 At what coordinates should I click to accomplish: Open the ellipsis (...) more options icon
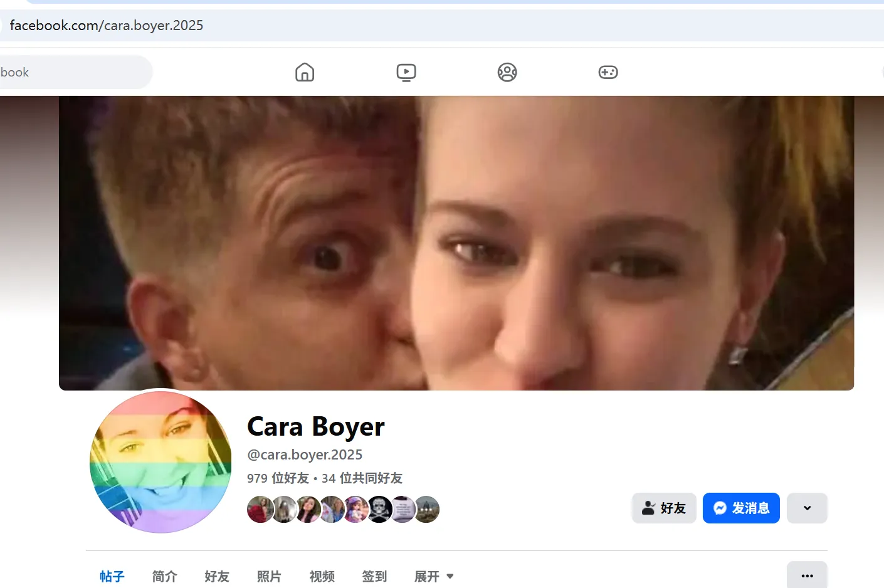point(807,575)
